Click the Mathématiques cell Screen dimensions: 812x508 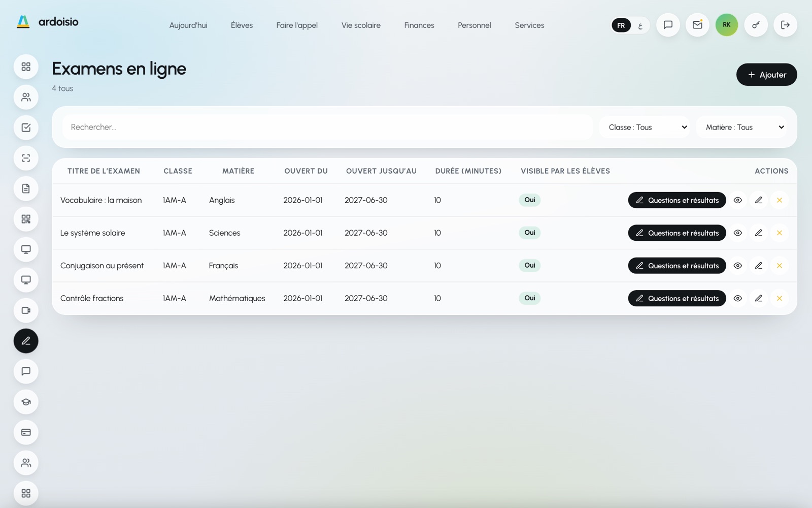pos(237,298)
